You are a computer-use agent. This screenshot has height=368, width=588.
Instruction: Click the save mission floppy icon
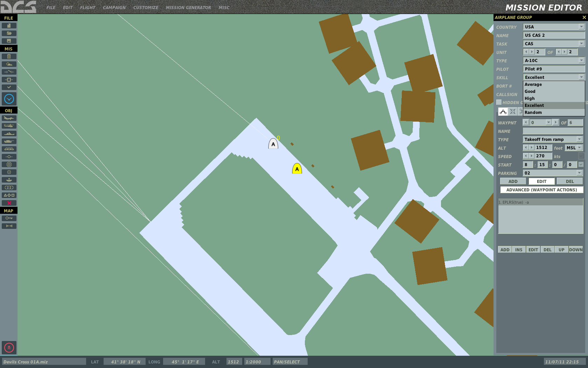point(9,41)
